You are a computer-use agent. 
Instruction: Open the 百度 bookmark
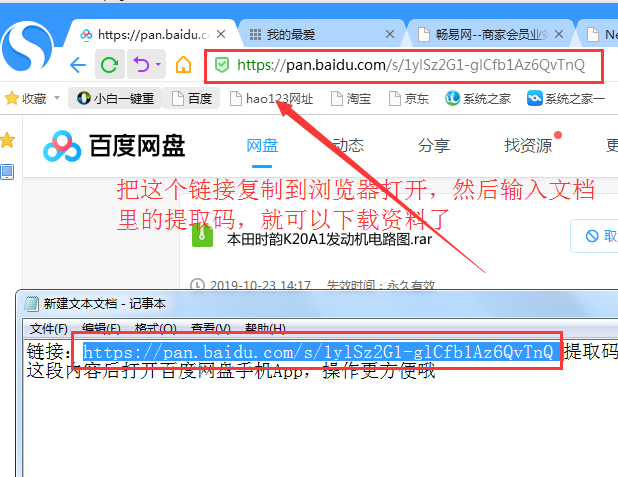coord(192,98)
